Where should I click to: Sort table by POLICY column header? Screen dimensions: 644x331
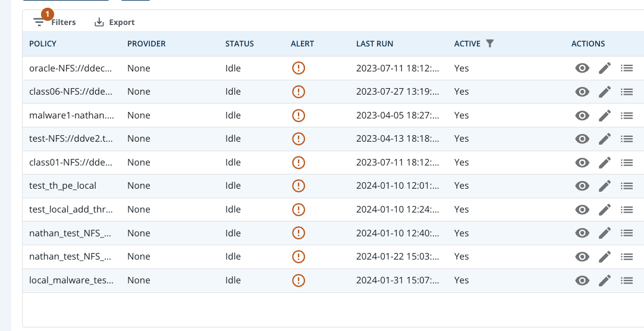click(x=43, y=43)
